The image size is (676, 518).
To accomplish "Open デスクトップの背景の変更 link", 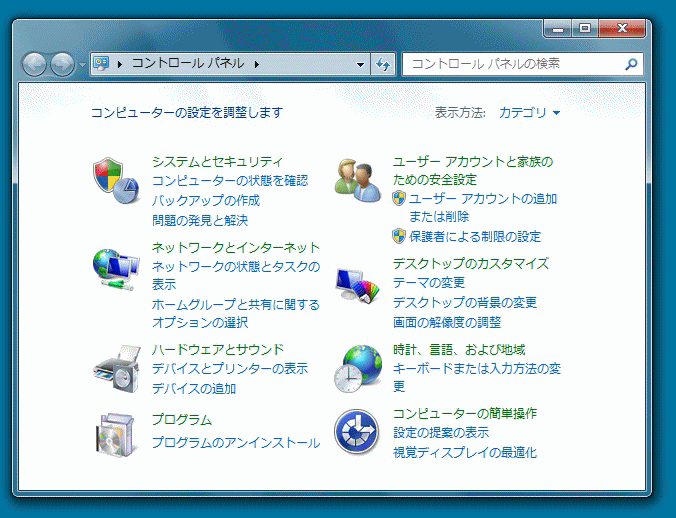I will (x=465, y=302).
